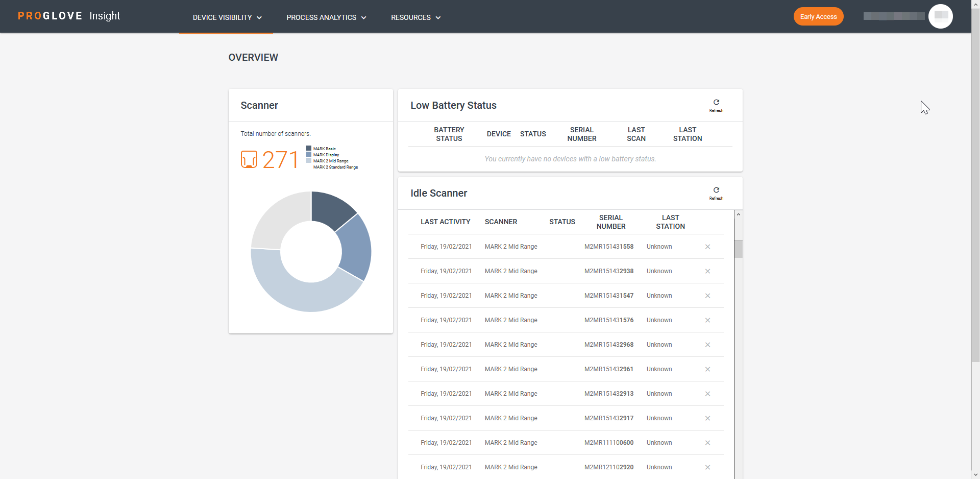Refresh the Idle Scanner panel
Image resolution: width=980 pixels, height=479 pixels.
716,193
